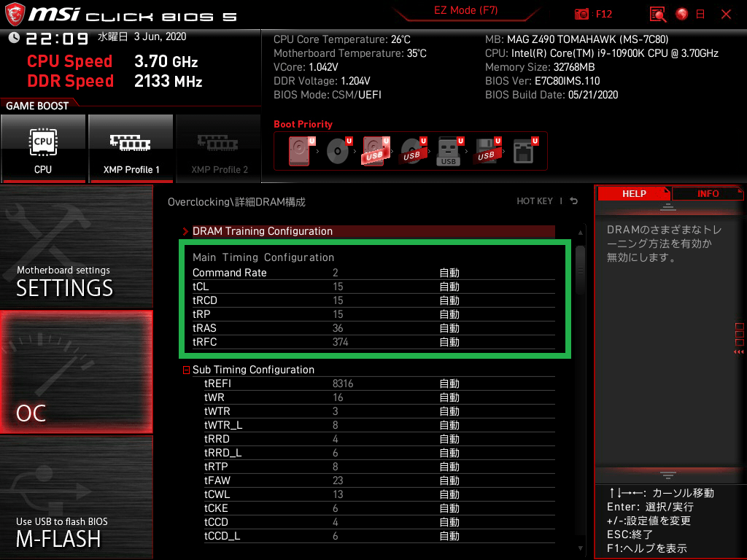Switch to the HELP tab
The image size is (747, 560).
point(634,193)
